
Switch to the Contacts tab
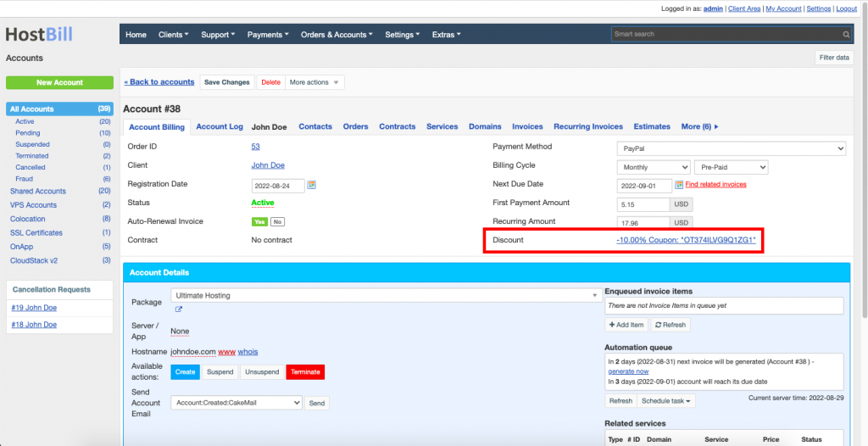315,126
